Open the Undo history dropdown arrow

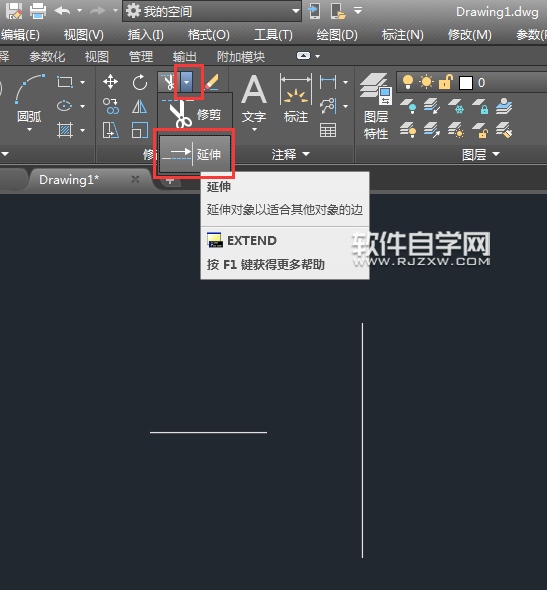79,11
